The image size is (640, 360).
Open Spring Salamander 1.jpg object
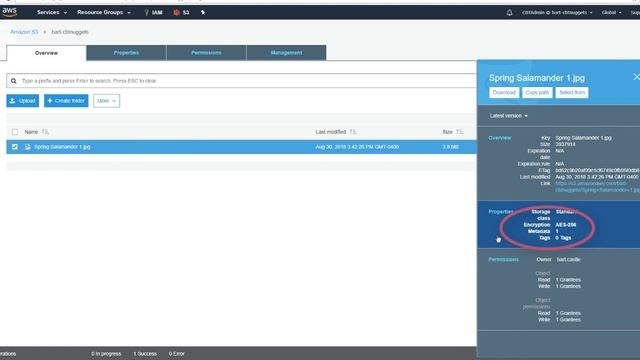click(x=62, y=147)
